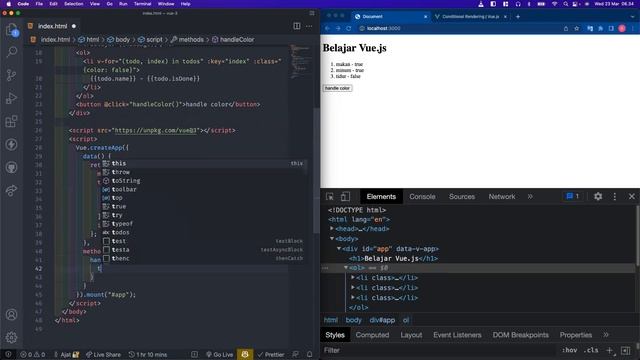Open the Run and Debug view
Screen dimensions: 640x360
12,98
